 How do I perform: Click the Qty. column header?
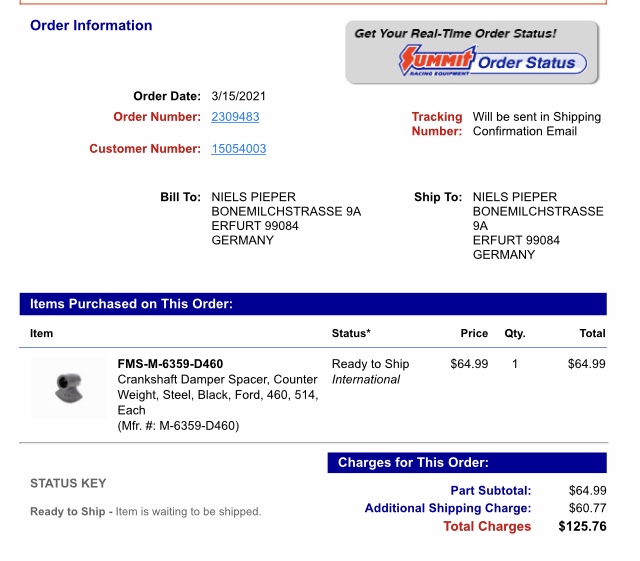(x=515, y=334)
